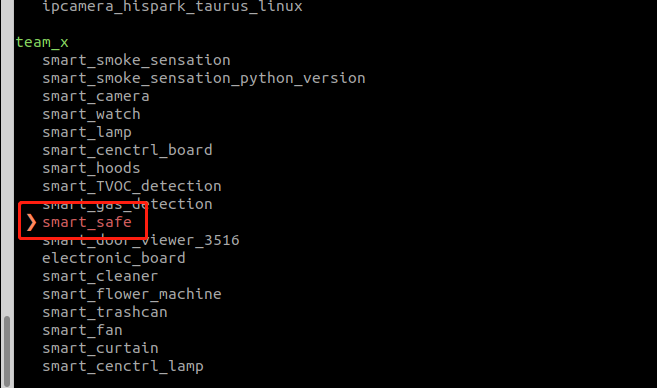
Task: Click the terminal's vertical scrollbar thumb
Action: tap(7, 351)
